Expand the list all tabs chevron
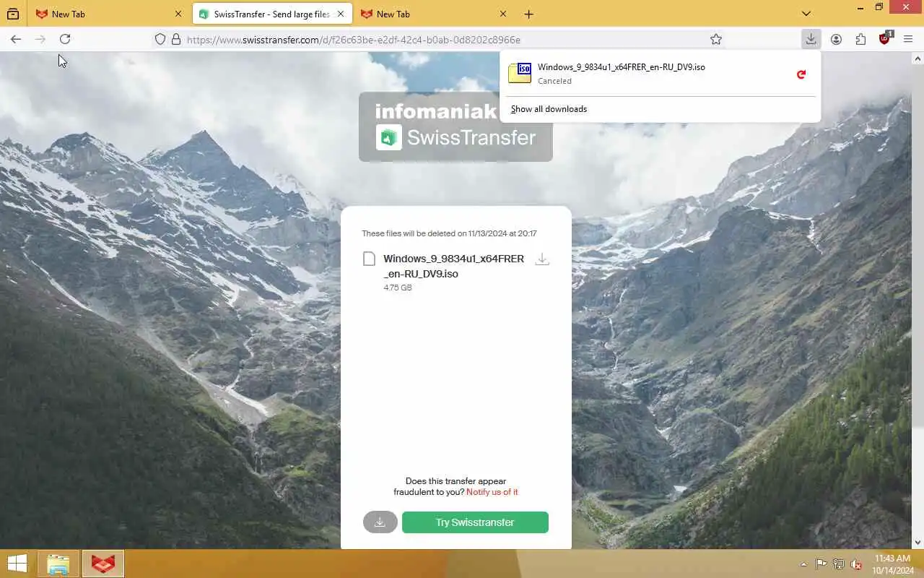 point(806,14)
